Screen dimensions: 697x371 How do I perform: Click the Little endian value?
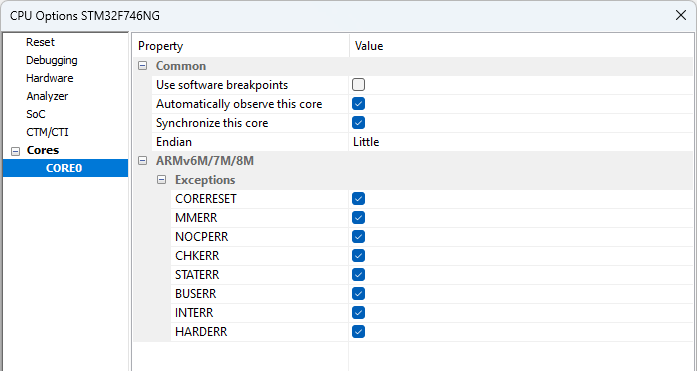(366, 142)
